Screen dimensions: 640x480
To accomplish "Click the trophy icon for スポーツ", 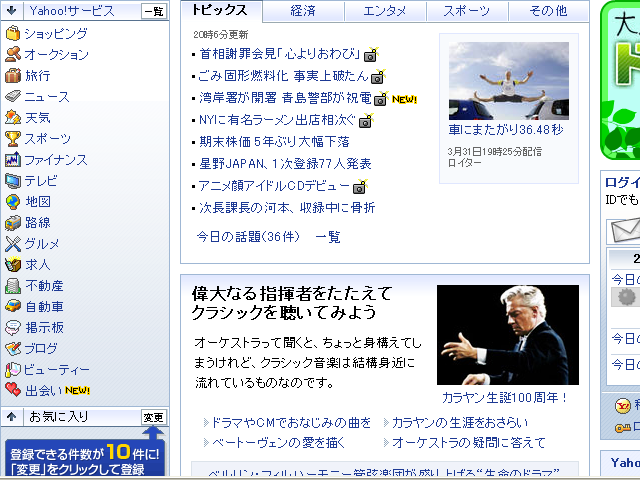I will [13, 139].
